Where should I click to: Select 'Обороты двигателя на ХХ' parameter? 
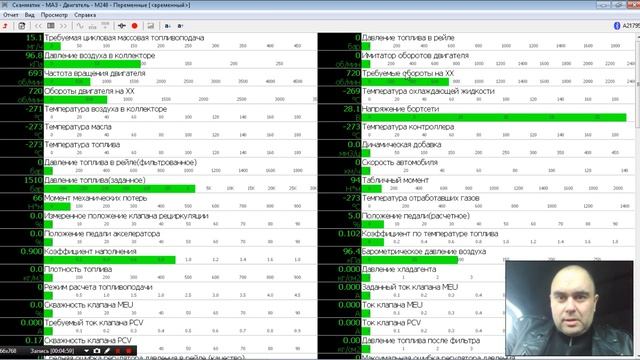89,91
